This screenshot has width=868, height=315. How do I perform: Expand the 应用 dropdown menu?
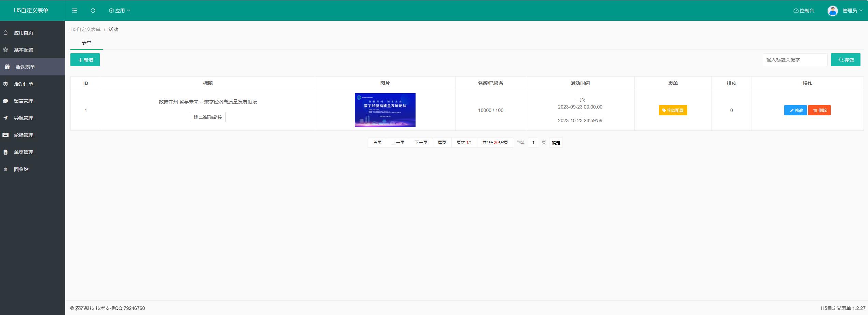tap(119, 11)
